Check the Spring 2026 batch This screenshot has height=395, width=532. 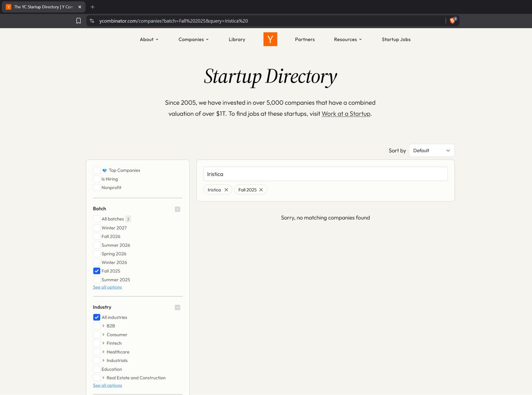[97, 254]
